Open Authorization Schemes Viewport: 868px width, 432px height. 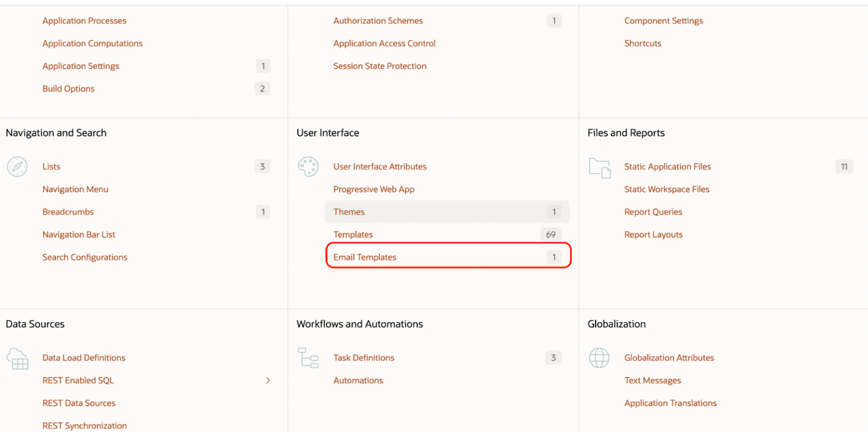pyautogui.click(x=377, y=20)
